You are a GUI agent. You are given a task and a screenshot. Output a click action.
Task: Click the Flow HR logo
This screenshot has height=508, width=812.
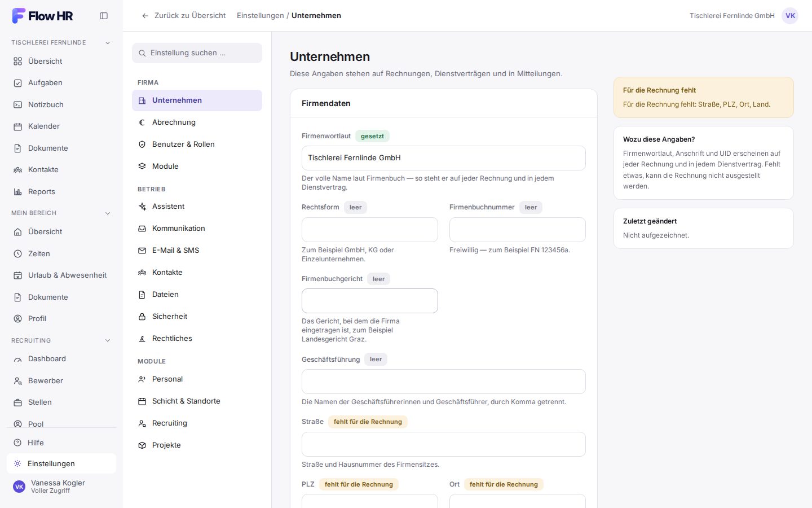[x=43, y=16]
